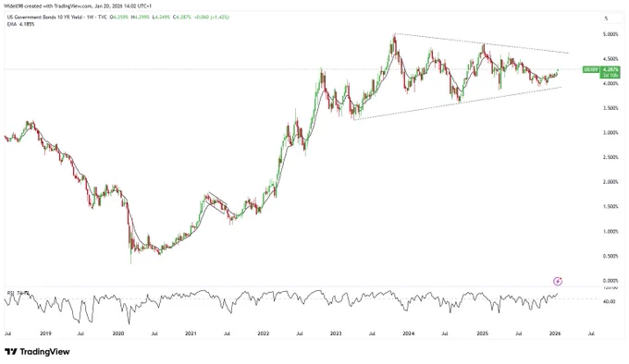Click the EMA 4.185% indicator legend
Viewport: 629px width, 364px height.
[x=21, y=24]
